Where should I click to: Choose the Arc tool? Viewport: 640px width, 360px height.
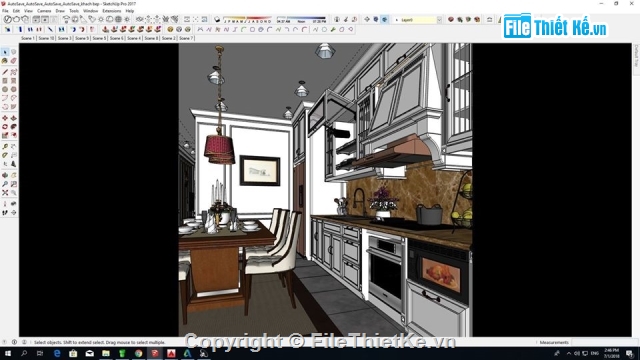coord(5,98)
